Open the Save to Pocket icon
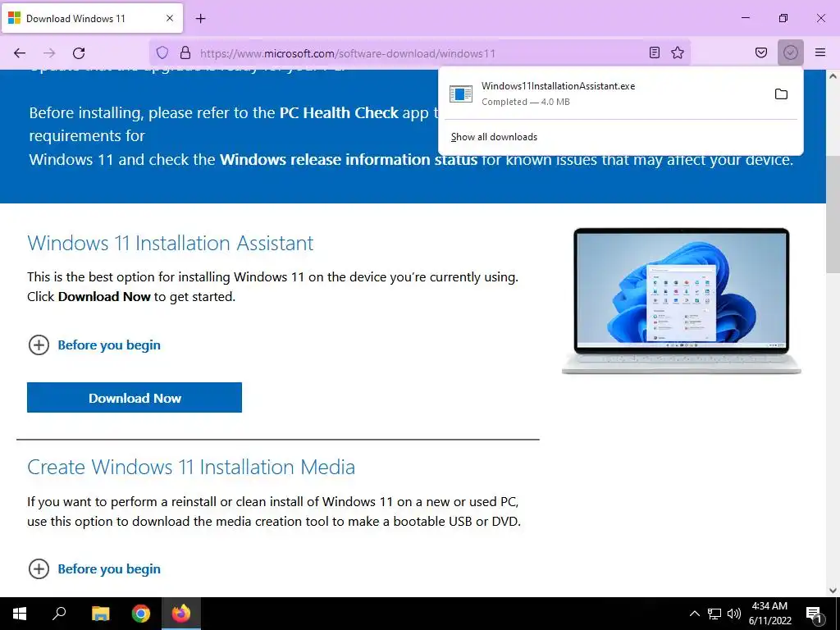 pyautogui.click(x=760, y=52)
